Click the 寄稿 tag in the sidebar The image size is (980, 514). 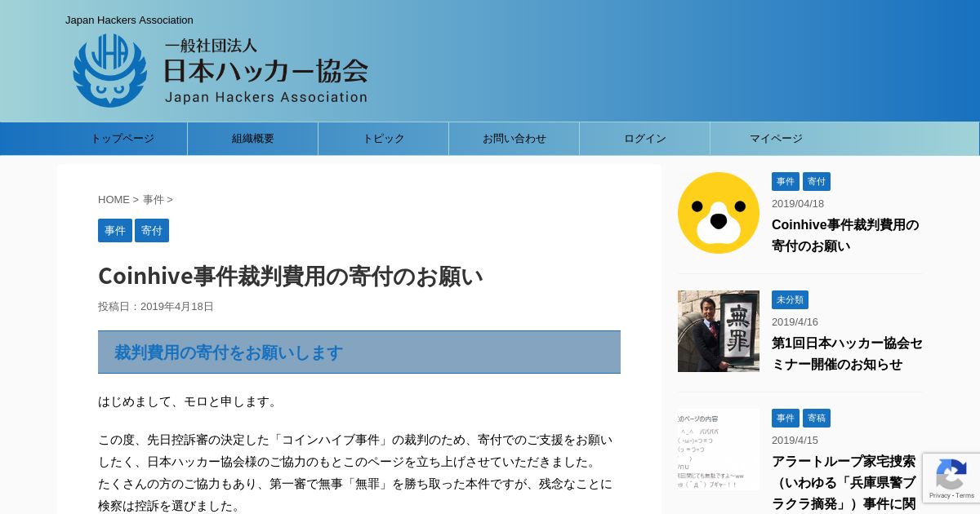(817, 418)
